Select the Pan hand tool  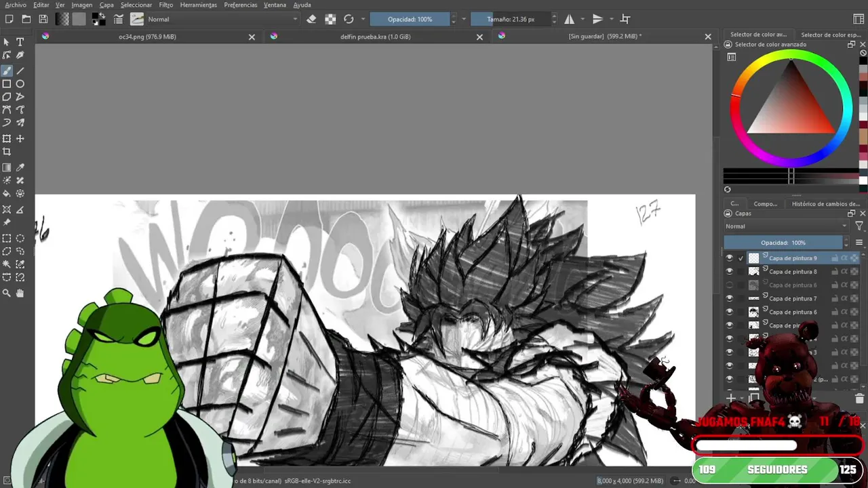coord(20,293)
